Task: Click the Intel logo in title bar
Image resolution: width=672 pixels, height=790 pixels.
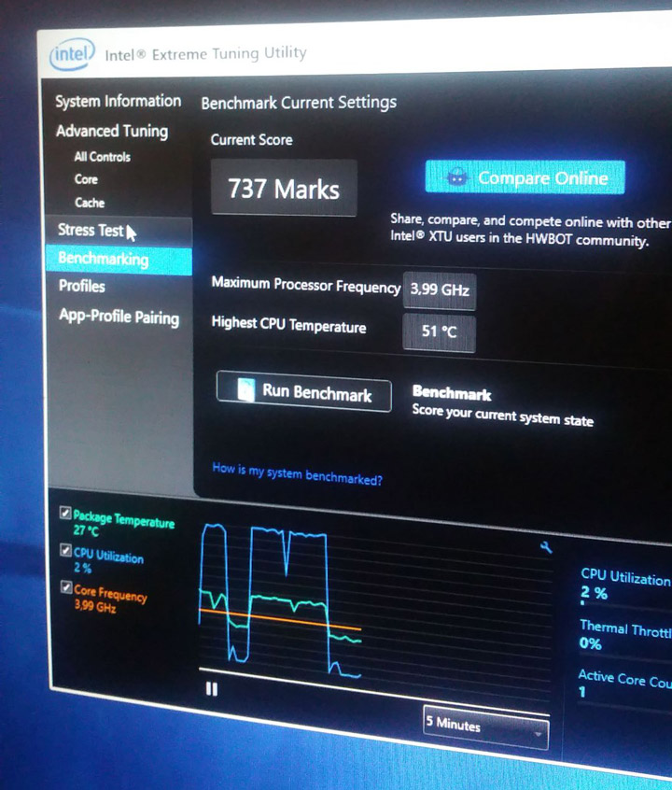Action: pyautogui.click(x=72, y=53)
